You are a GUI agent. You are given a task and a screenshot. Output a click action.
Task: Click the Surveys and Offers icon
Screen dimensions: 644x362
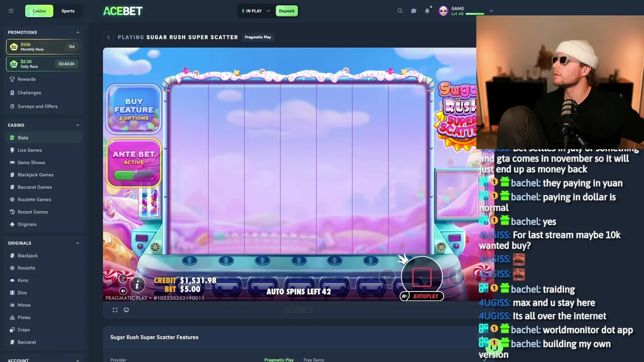(x=13, y=107)
